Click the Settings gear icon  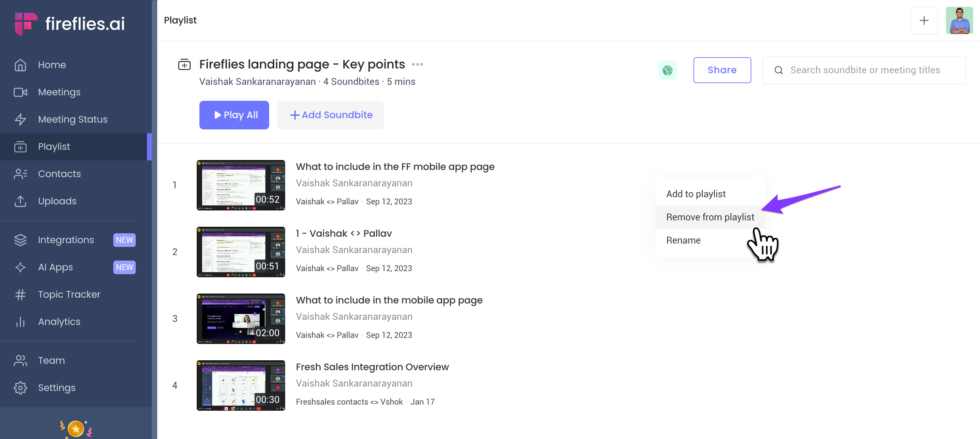click(20, 388)
